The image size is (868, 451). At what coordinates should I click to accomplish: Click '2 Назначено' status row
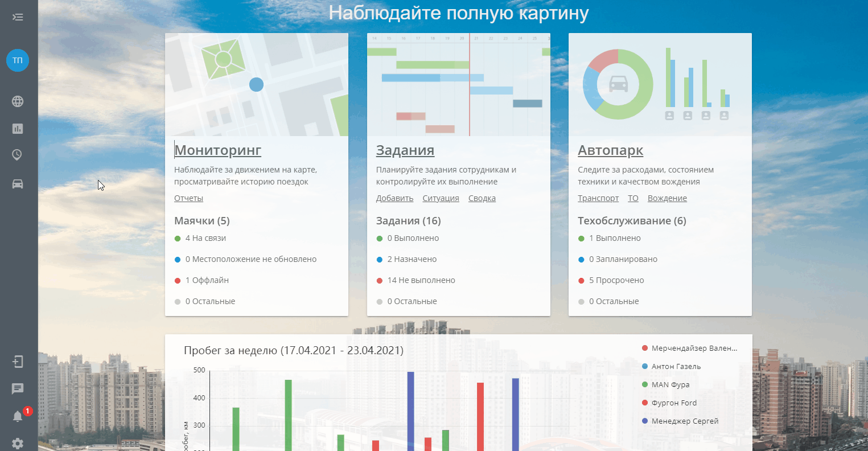(406, 259)
